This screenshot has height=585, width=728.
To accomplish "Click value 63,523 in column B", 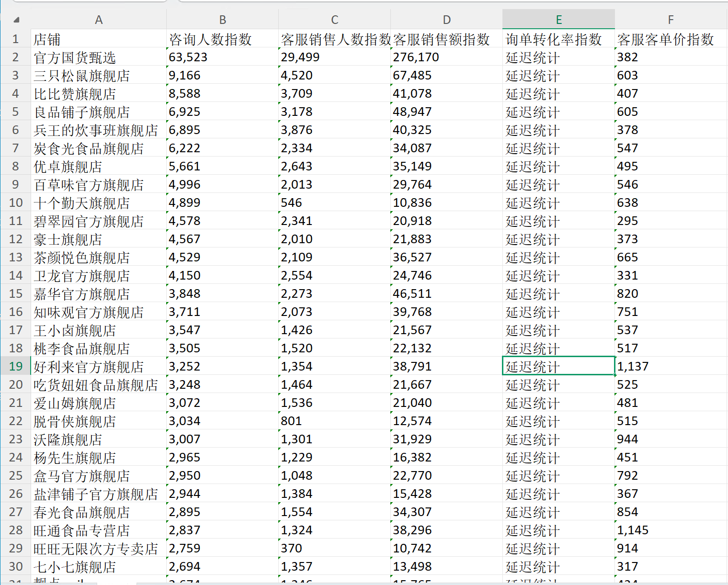I will point(188,57).
